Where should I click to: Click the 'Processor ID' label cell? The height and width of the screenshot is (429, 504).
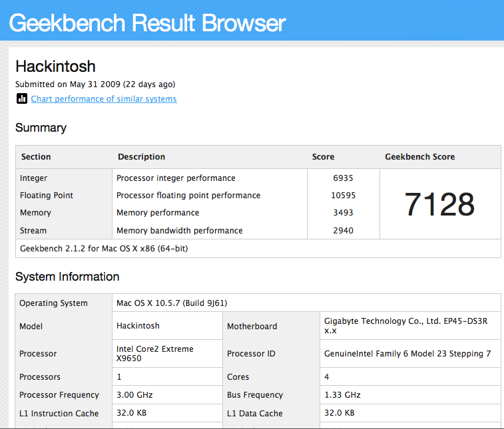click(x=251, y=354)
